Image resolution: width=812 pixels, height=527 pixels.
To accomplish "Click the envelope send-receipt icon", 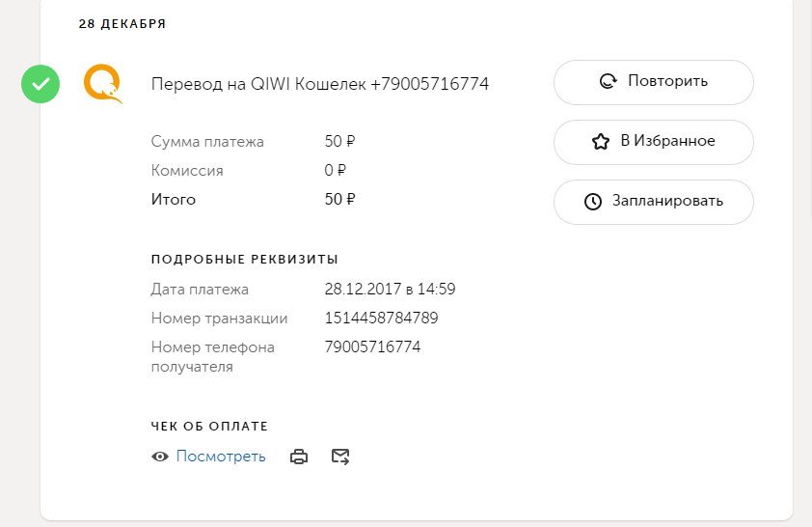I will (x=340, y=457).
